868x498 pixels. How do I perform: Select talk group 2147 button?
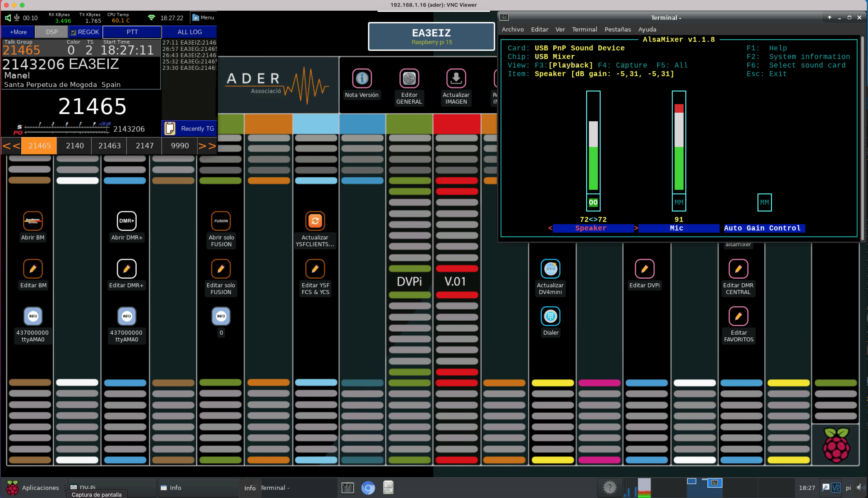[145, 146]
